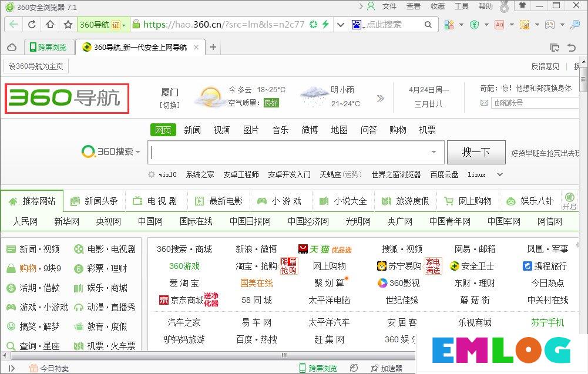The height and width of the screenshot is (374, 588).
Task: Open the search box suggestion dropdown arrow
Action: [x=434, y=152]
